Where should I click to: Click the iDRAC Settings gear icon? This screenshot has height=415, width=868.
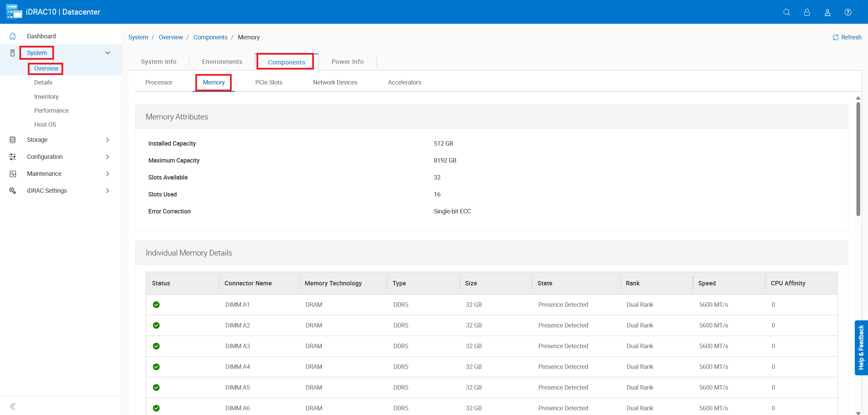[13, 190]
